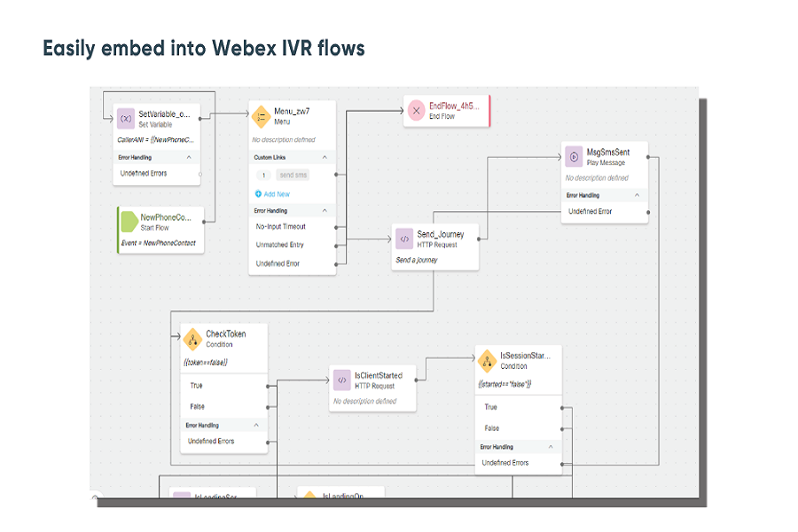Collapse Error Handling in IsSessionStarted node
The height and width of the screenshot is (532, 798).
pyautogui.click(x=551, y=447)
